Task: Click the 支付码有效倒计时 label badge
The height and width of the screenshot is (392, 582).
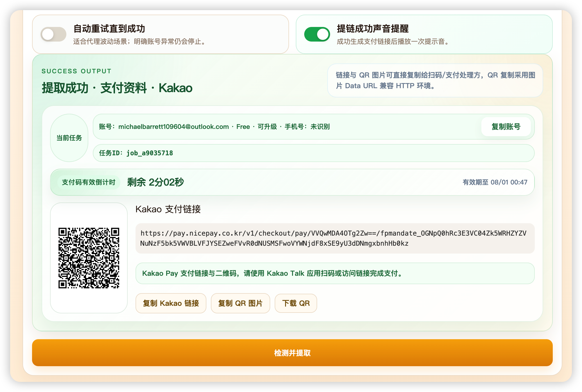Action: pos(89,182)
